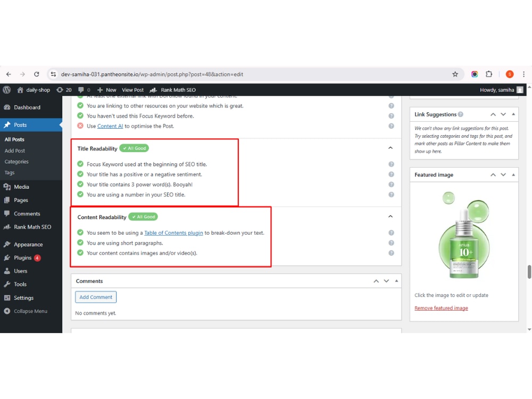Toggle the Link Suggestions panel
Screen dimensions: 532x399
513,114
